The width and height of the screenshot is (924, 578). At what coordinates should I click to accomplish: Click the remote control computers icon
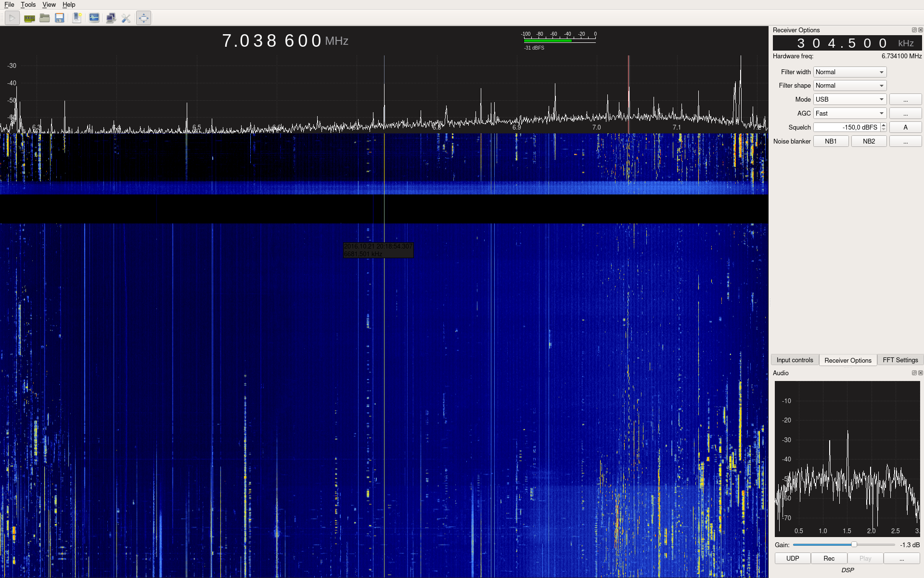[111, 18]
